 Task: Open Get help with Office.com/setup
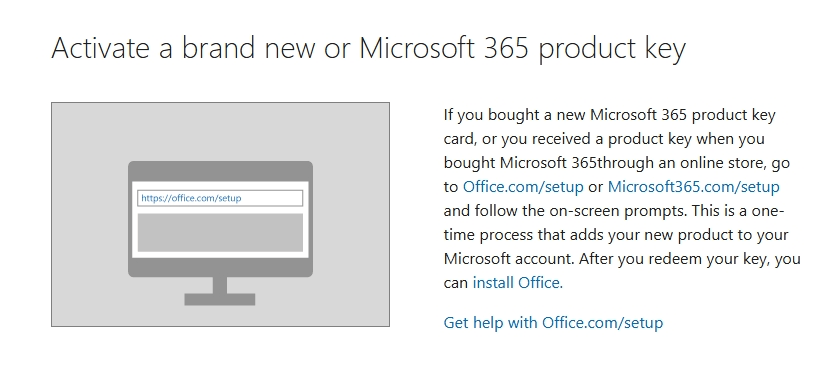(553, 323)
